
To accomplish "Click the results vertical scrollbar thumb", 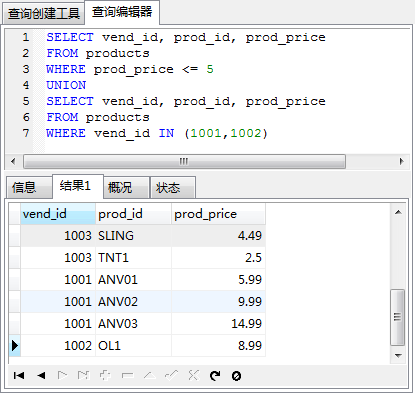I will click(x=397, y=317).
